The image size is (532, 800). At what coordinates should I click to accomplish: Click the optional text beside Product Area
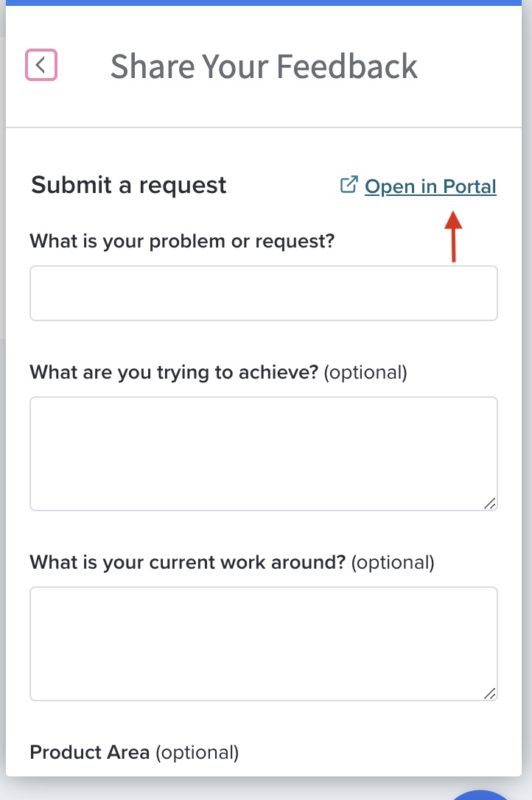tap(197, 753)
